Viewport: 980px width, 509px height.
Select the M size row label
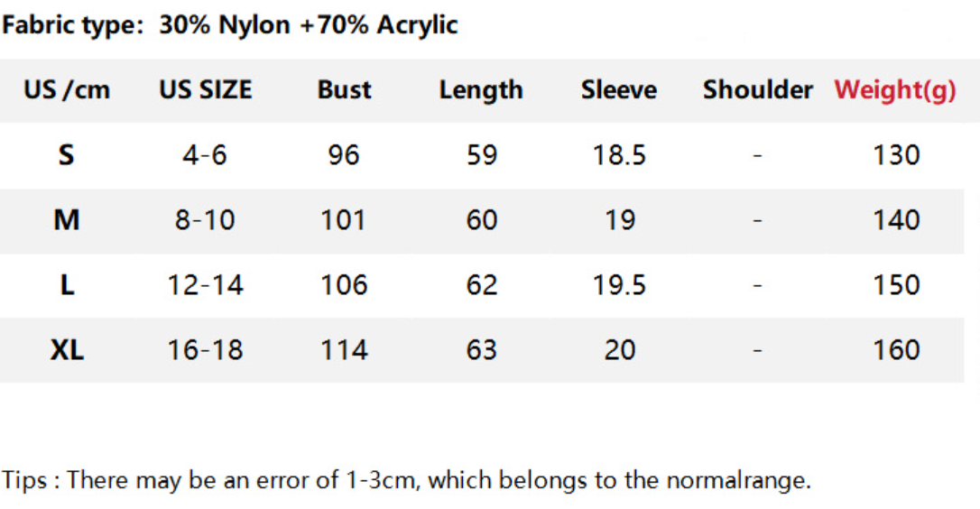coord(67,220)
